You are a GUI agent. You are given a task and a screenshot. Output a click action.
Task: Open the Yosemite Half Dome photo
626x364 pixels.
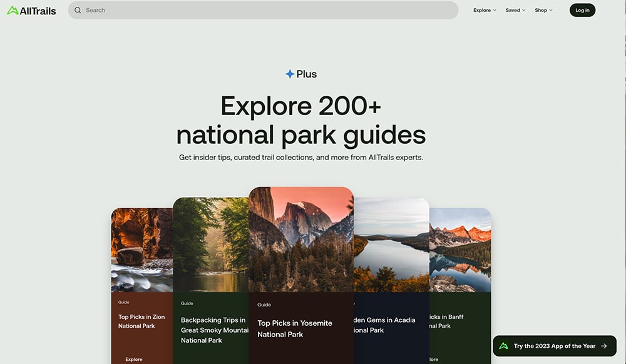pyautogui.click(x=301, y=240)
